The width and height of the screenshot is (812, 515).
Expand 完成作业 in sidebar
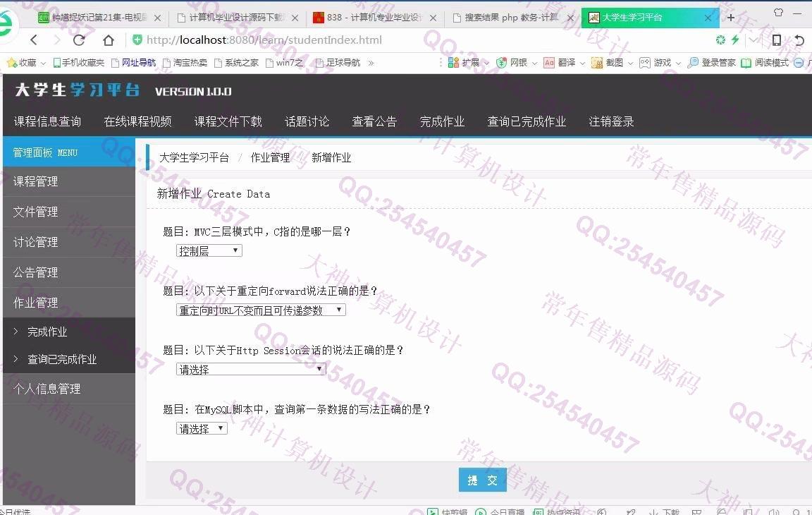pos(47,332)
